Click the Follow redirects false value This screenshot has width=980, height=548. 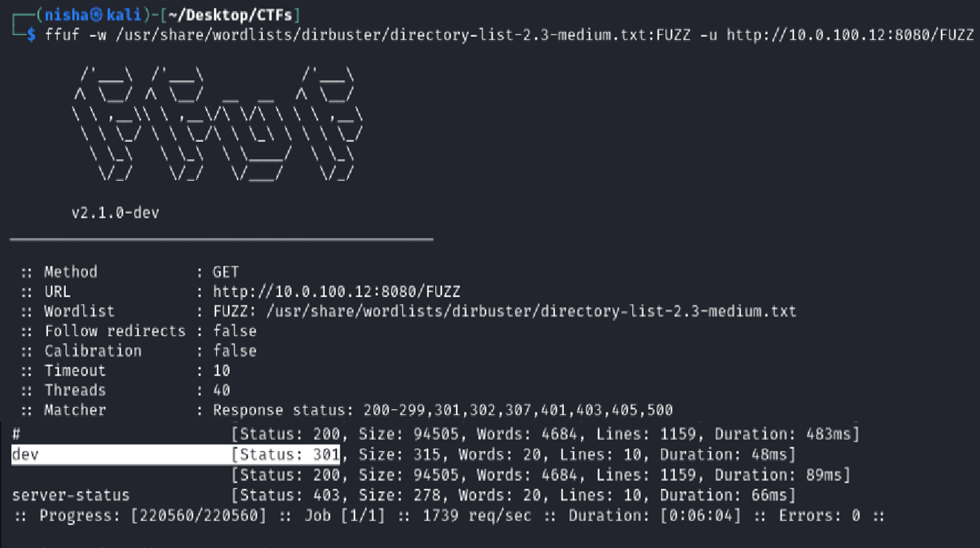click(x=235, y=331)
